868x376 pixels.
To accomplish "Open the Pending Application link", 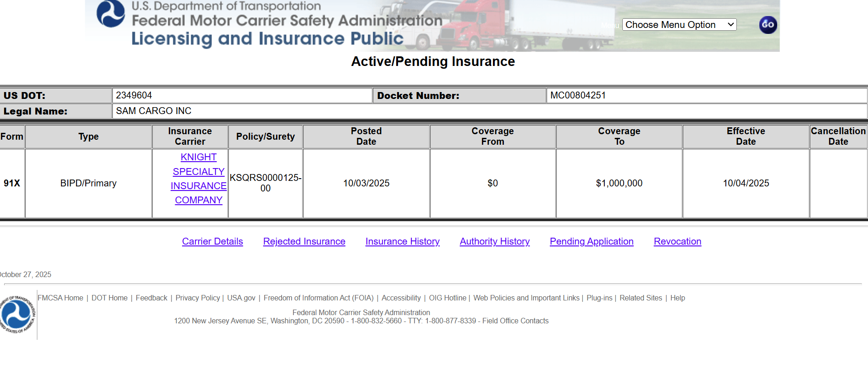I will pyautogui.click(x=592, y=241).
